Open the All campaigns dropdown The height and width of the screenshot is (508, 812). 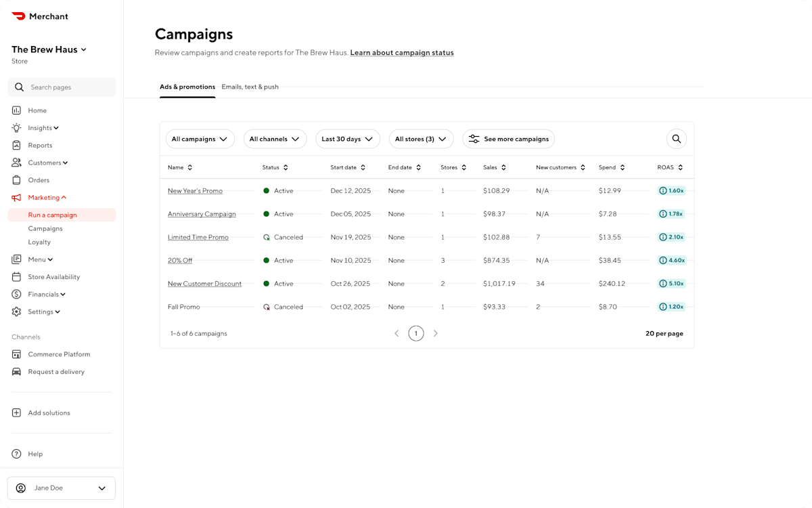[200, 138]
